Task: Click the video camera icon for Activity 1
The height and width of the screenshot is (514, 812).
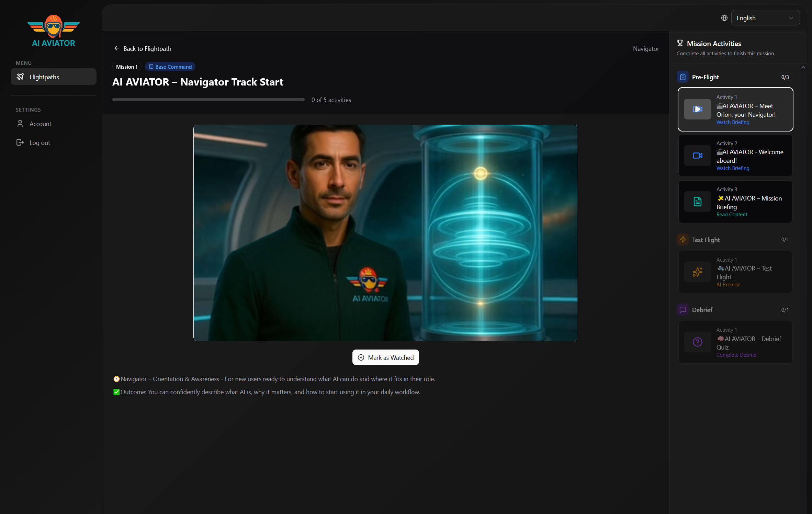Action: [697, 109]
